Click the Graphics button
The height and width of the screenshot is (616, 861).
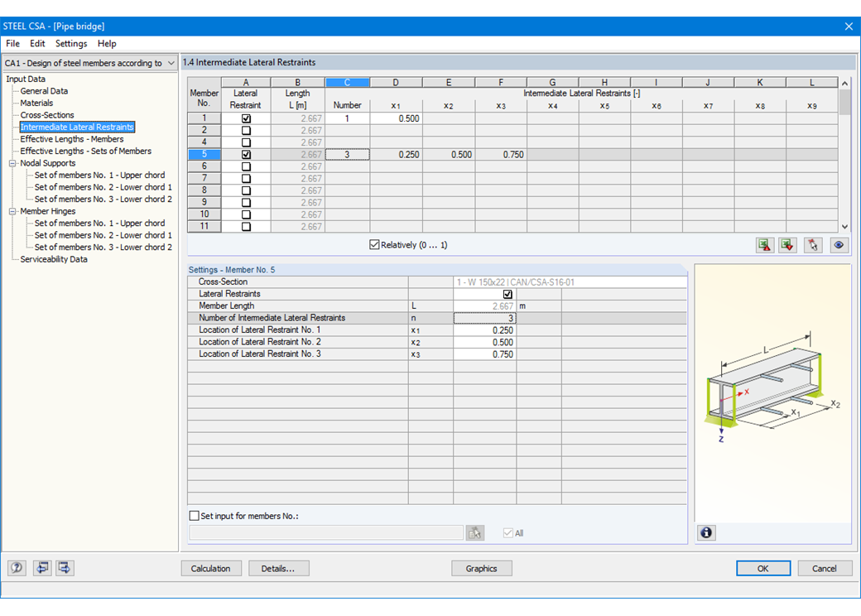[482, 568]
